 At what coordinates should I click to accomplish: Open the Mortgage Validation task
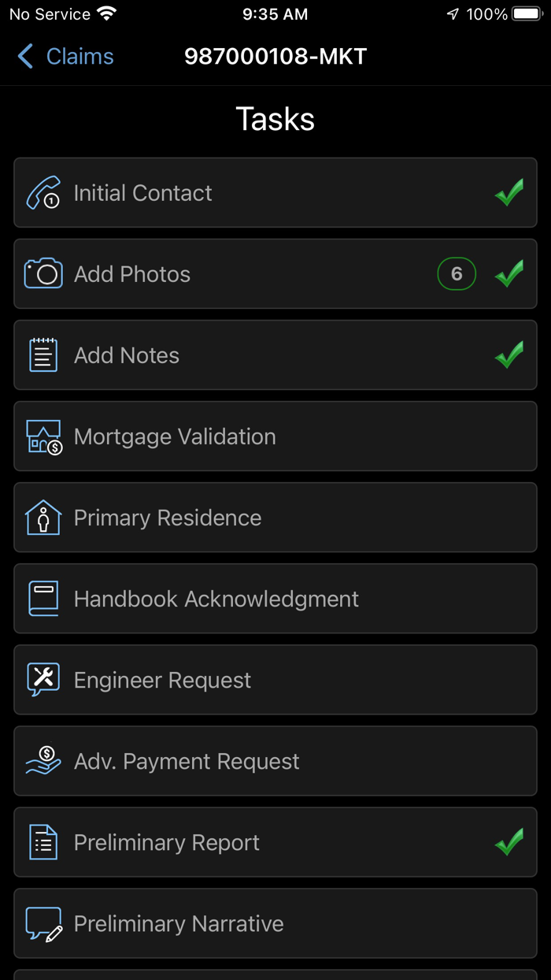pos(275,436)
